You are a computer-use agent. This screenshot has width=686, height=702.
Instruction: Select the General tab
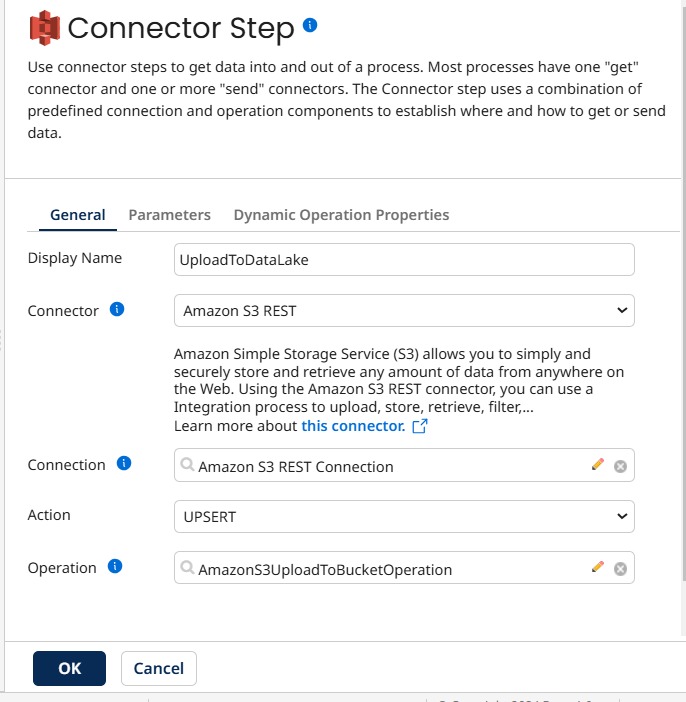pos(78,215)
